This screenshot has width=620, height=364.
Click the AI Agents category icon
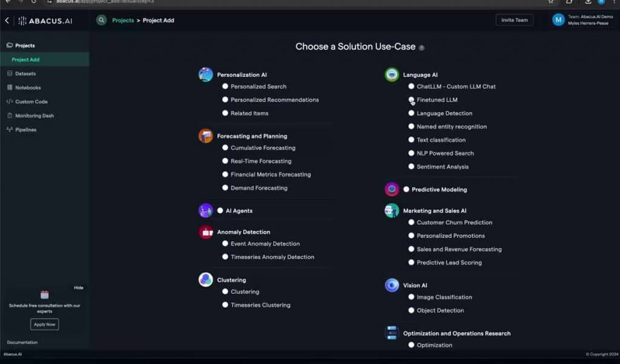206,210
